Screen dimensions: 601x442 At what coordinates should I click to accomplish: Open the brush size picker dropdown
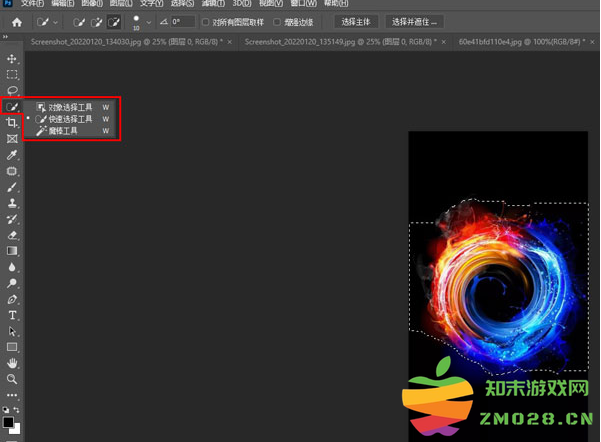coord(148,21)
